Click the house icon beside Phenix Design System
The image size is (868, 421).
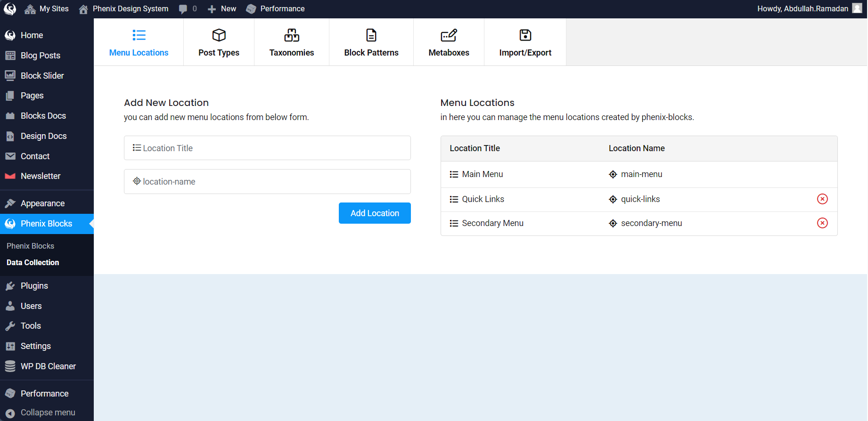[x=83, y=9]
